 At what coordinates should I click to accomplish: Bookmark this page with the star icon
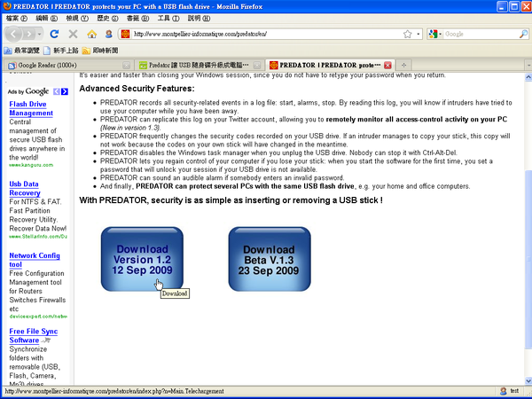click(x=408, y=34)
